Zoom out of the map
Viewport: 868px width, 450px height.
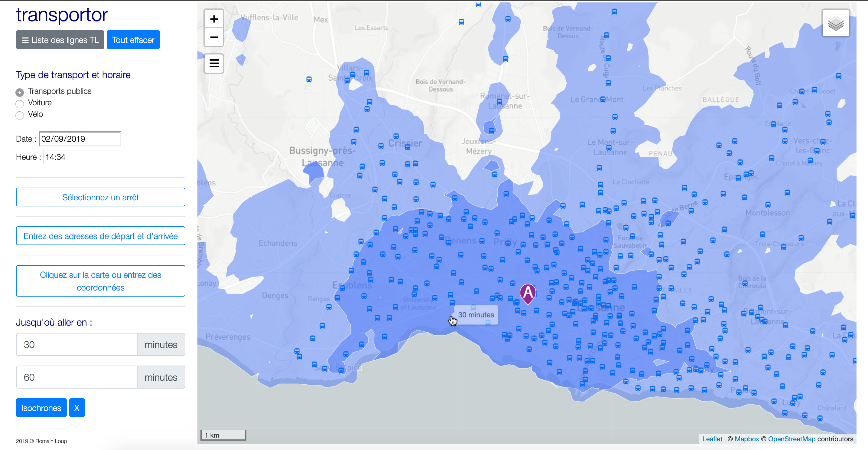click(214, 37)
